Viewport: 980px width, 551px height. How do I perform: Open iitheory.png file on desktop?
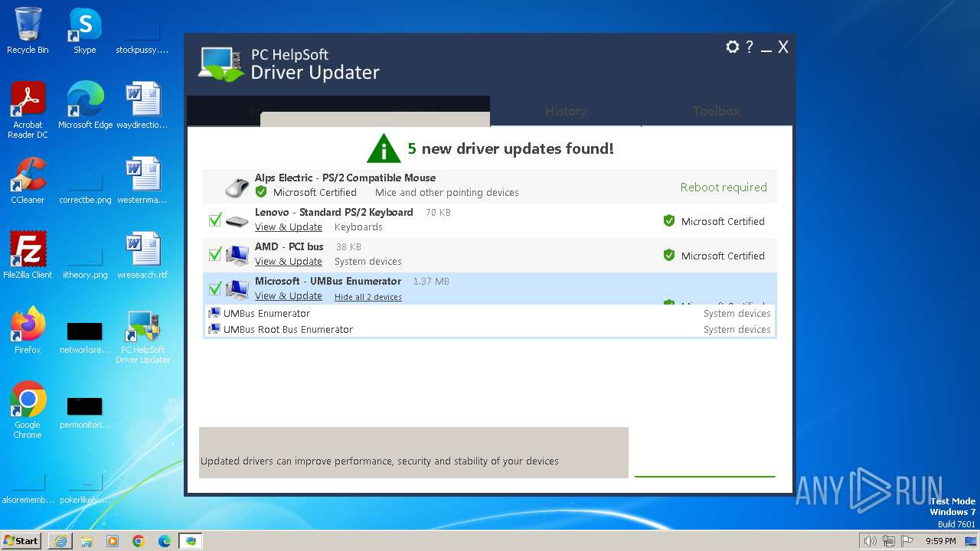(x=85, y=261)
